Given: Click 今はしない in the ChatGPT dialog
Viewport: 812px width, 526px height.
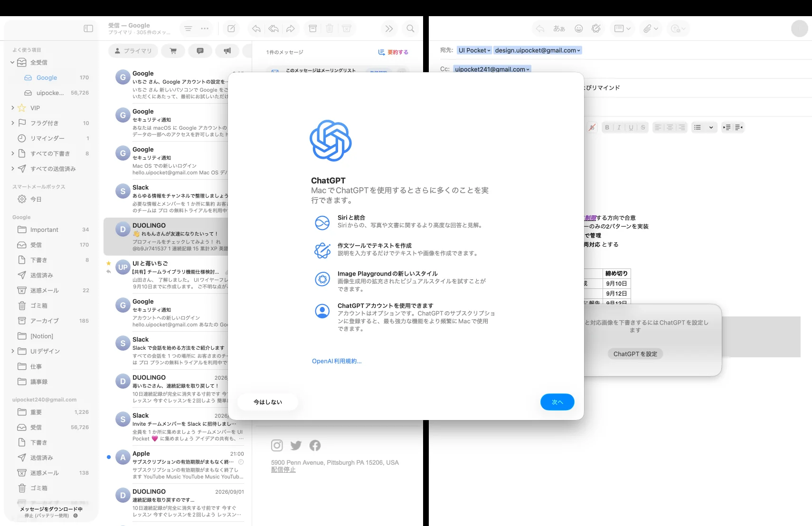Looking at the screenshot, I should [x=268, y=402].
